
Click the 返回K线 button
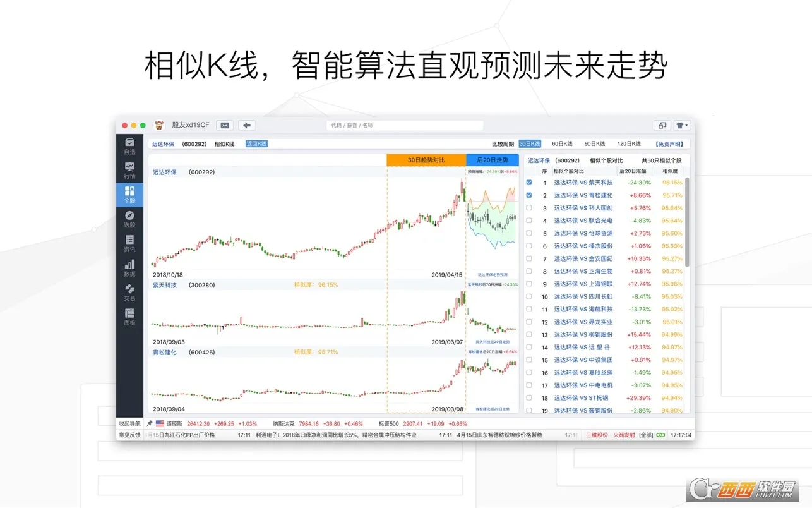point(256,144)
